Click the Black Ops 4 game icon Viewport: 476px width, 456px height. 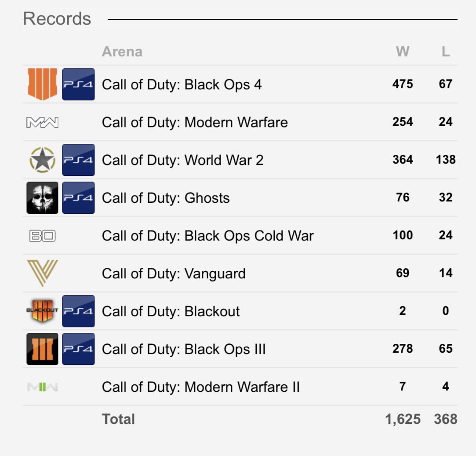click(x=42, y=84)
